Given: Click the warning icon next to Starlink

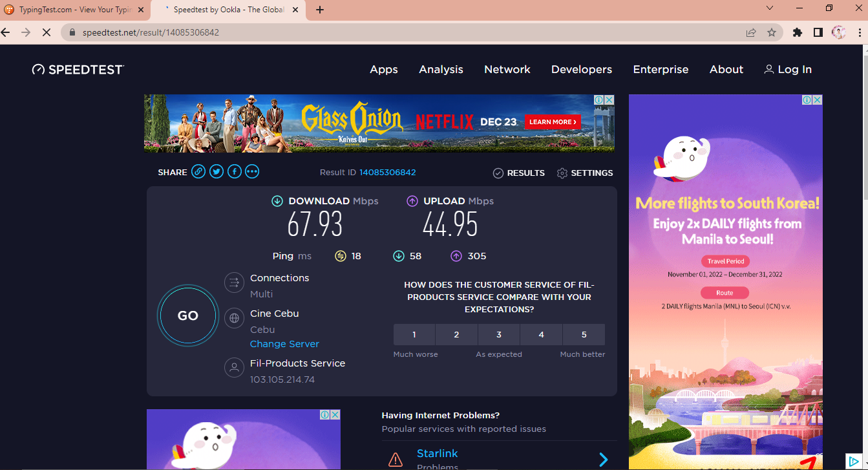Looking at the screenshot, I should [396, 460].
